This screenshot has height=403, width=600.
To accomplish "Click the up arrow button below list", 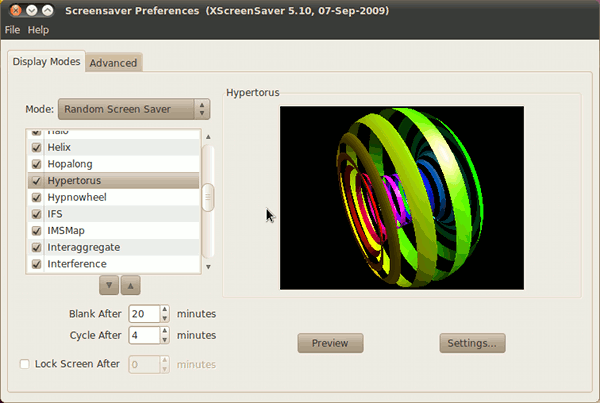I will click(130, 285).
